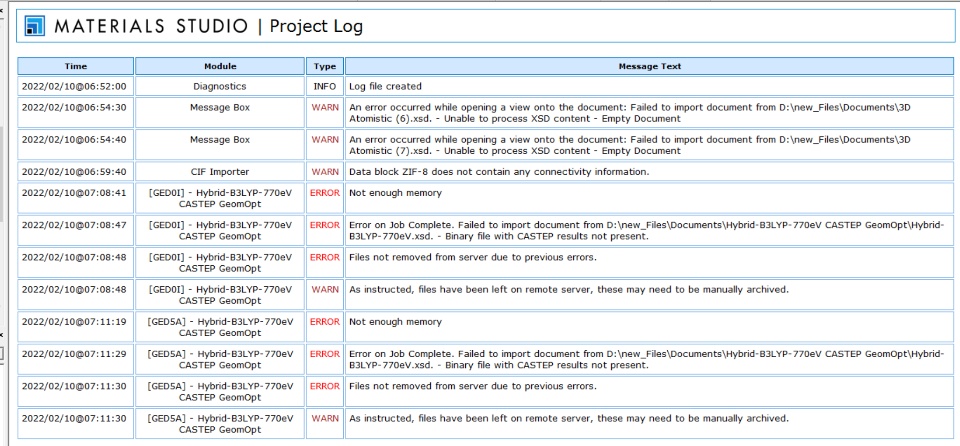
Task: Click [GED0I] module in the 07:08:41 row
Action: (220, 198)
